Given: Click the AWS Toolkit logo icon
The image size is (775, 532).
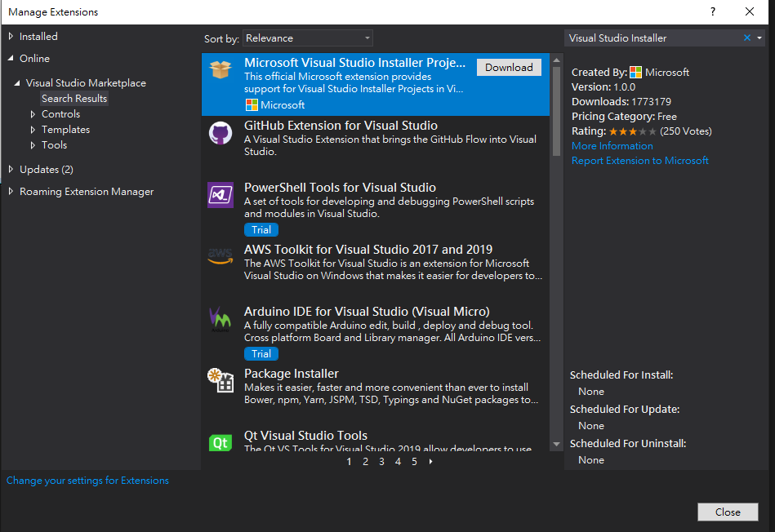Looking at the screenshot, I should 220,256.
